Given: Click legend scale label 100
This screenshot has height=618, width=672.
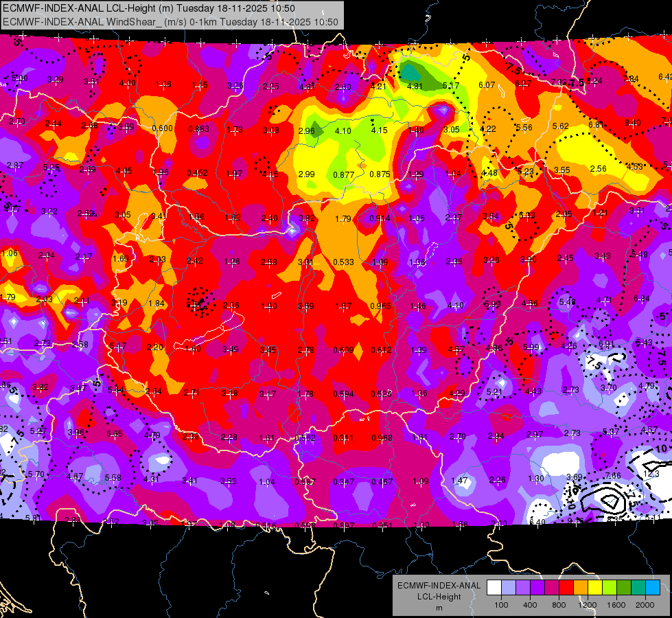Looking at the screenshot, I should tap(501, 605).
